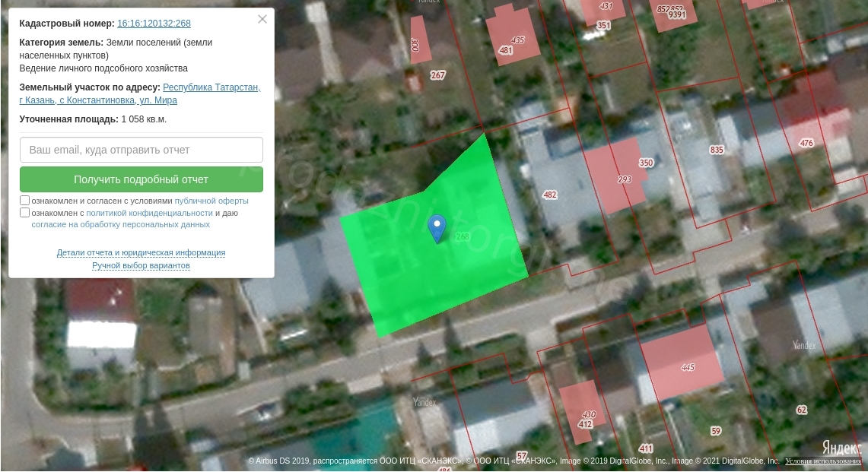Check the политикой конфиденциальности consent checkbox

point(25,213)
